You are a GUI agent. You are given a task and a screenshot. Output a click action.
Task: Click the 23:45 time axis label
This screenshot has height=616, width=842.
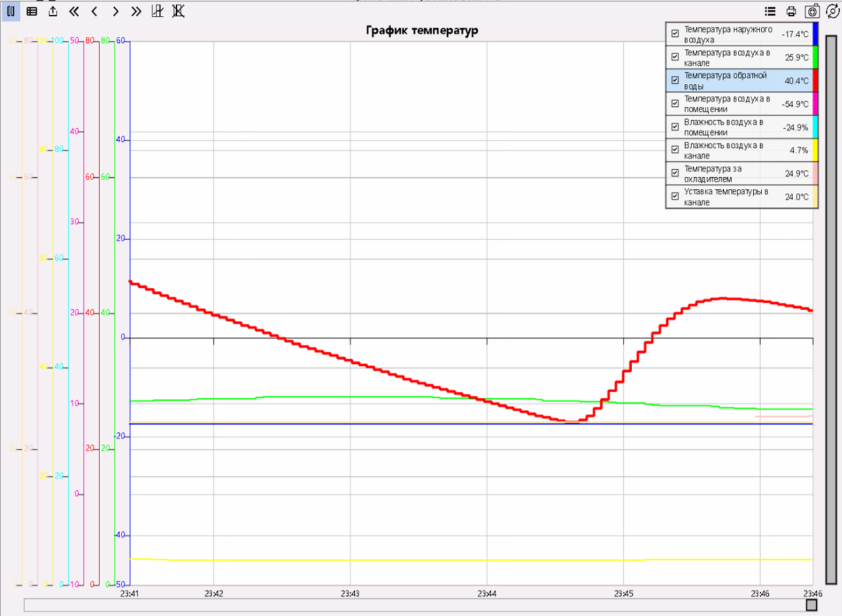(623, 593)
